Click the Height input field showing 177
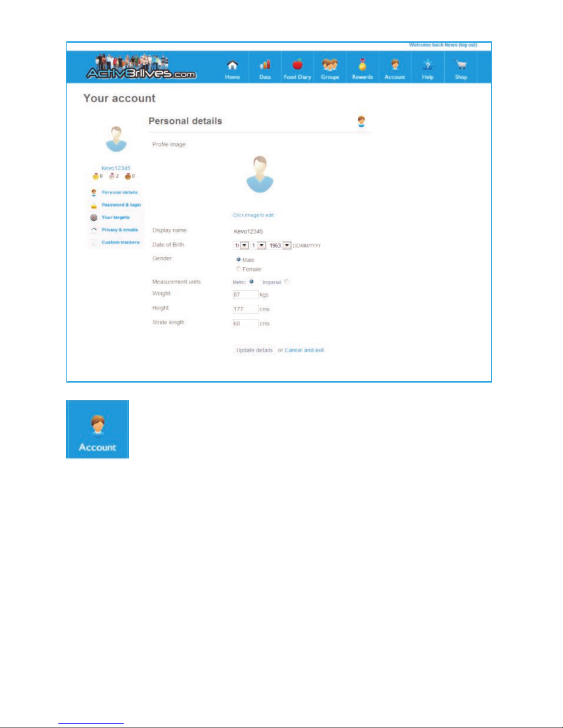Viewport: 563px width, 728px height. 245,309
